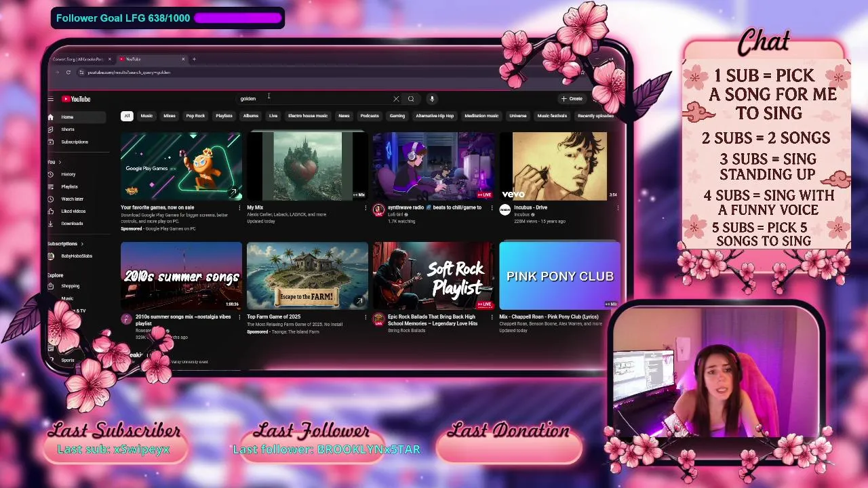868x488 pixels.
Task: Expand the You section chevron
Action: (60, 162)
